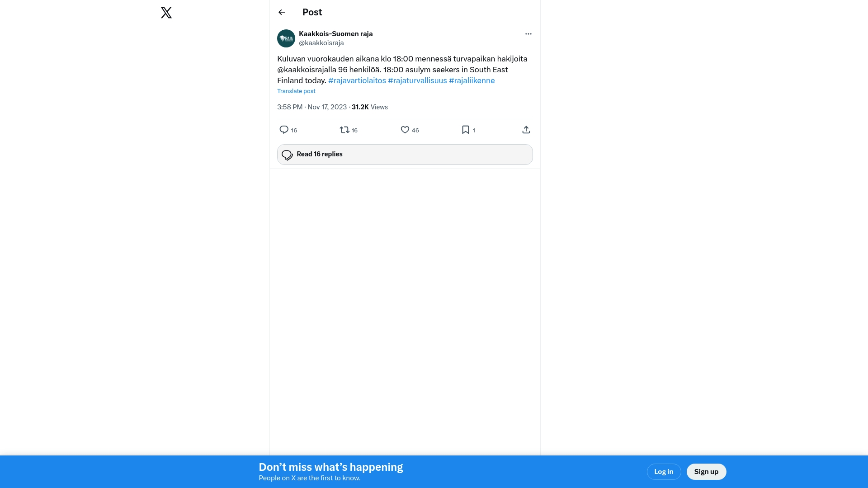
Task: Click the Log in button
Action: click(664, 472)
